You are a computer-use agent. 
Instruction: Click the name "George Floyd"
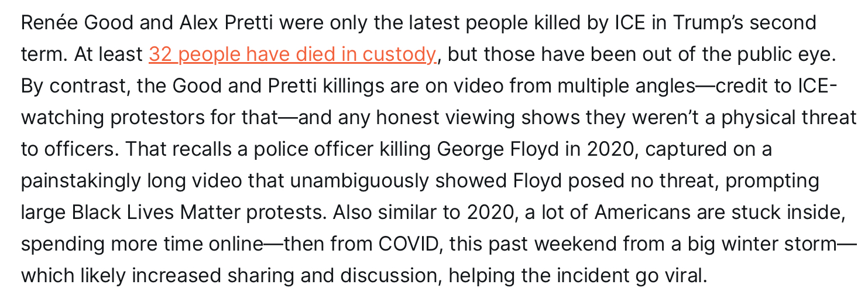click(x=498, y=149)
